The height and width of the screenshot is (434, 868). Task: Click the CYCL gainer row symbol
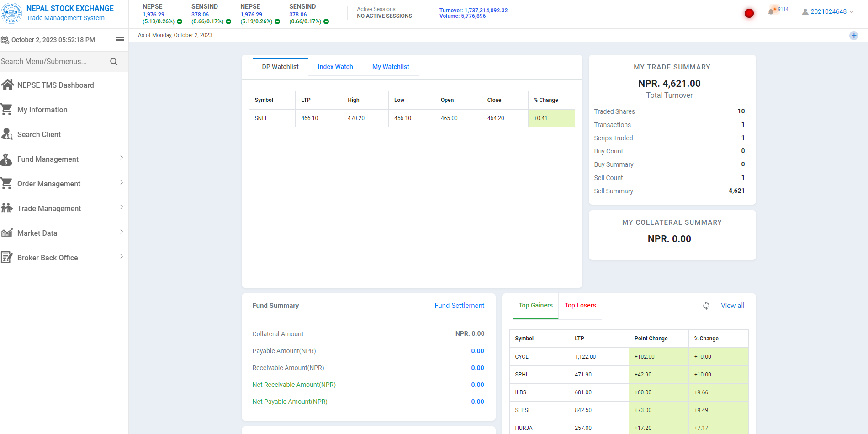click(x=522, y=357)
